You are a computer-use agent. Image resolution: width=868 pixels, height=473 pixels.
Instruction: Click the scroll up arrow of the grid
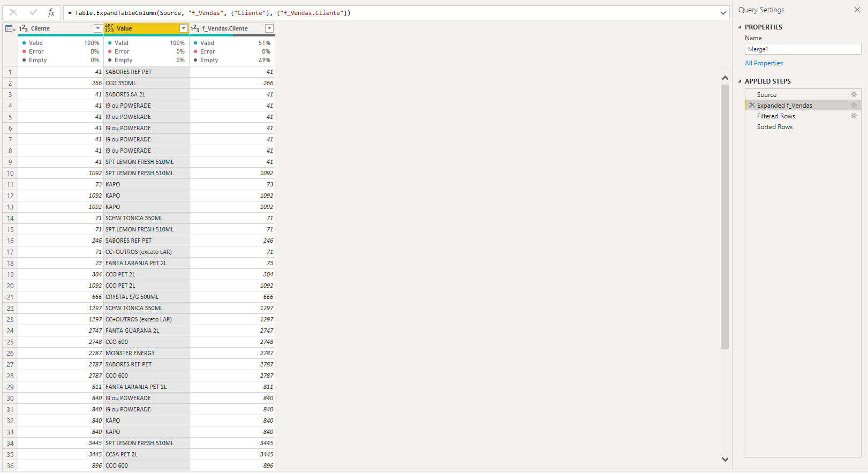click(x=725, y=78)
